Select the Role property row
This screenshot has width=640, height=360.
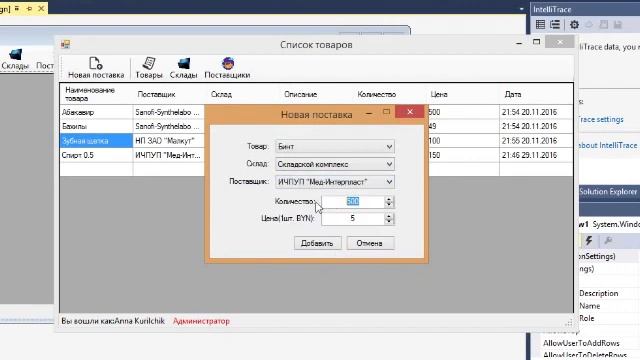coord(587,318)
